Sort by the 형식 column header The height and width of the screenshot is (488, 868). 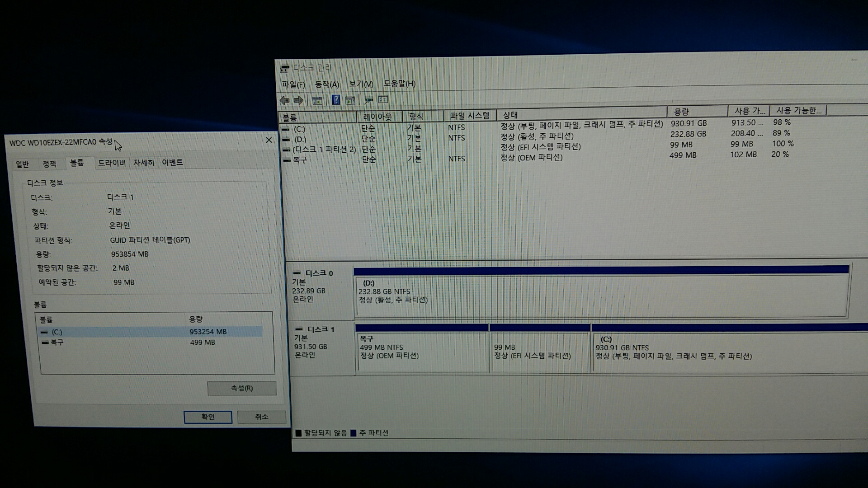coord(423,116)
